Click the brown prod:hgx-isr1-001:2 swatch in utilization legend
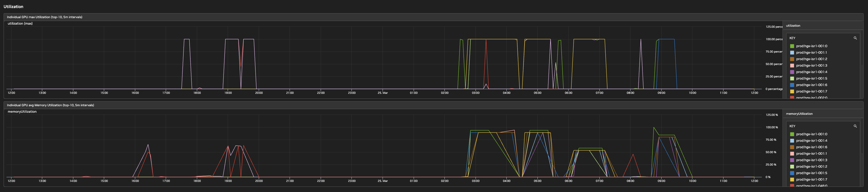Screen dimensions: 868x192 [792, 59]
